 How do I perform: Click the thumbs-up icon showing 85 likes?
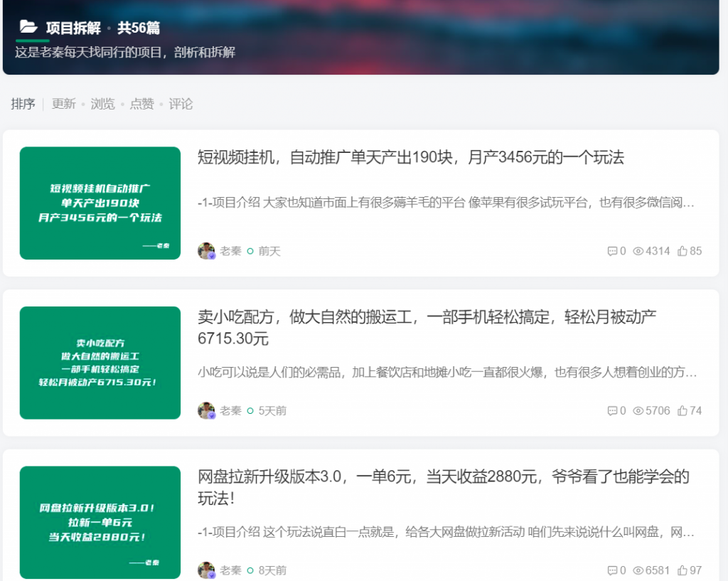coord(681,250)
